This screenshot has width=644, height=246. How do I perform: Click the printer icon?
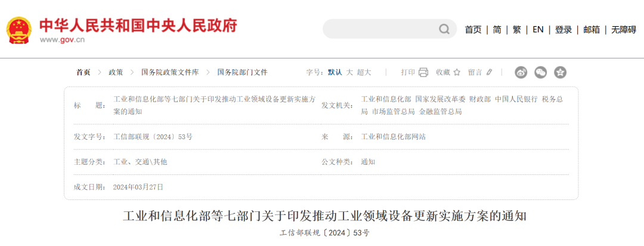423,72
